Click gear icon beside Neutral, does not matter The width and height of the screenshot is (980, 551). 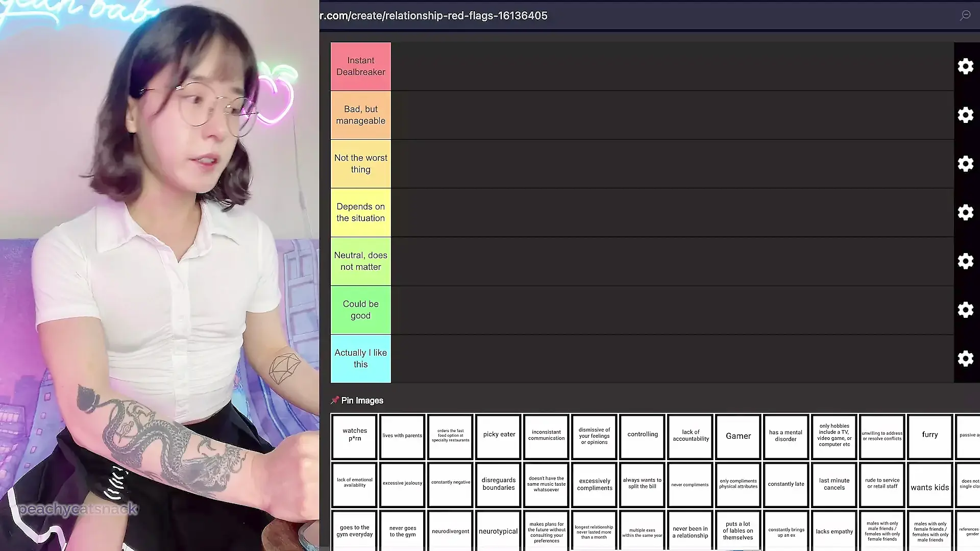[x=965, y=261]
